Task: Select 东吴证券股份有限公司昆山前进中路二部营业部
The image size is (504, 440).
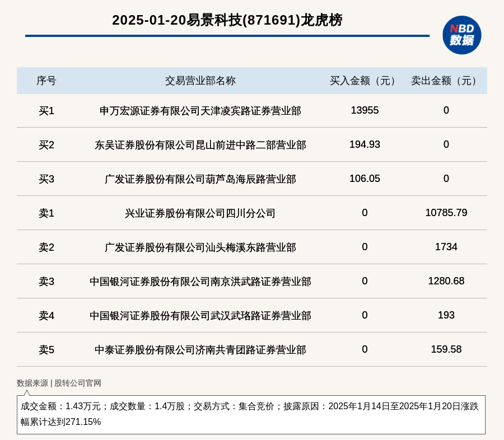Action: click(x=200, y=145)
